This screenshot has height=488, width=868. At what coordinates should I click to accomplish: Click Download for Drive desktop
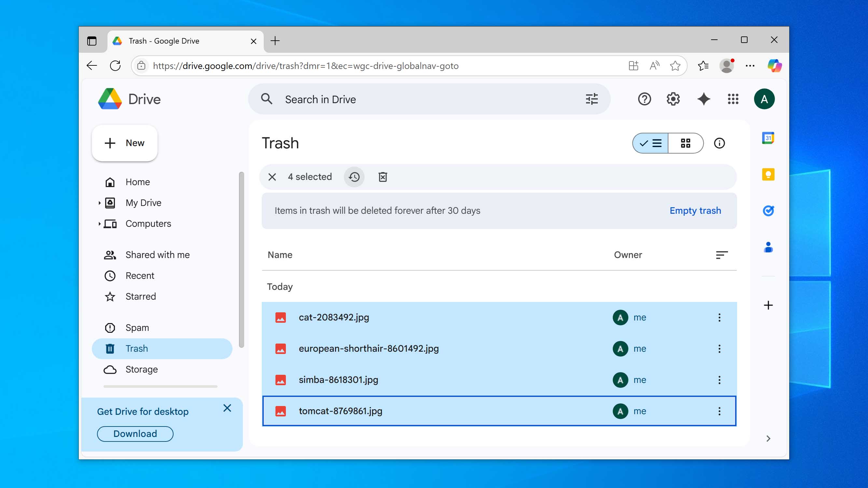click(x=135, y=433)
